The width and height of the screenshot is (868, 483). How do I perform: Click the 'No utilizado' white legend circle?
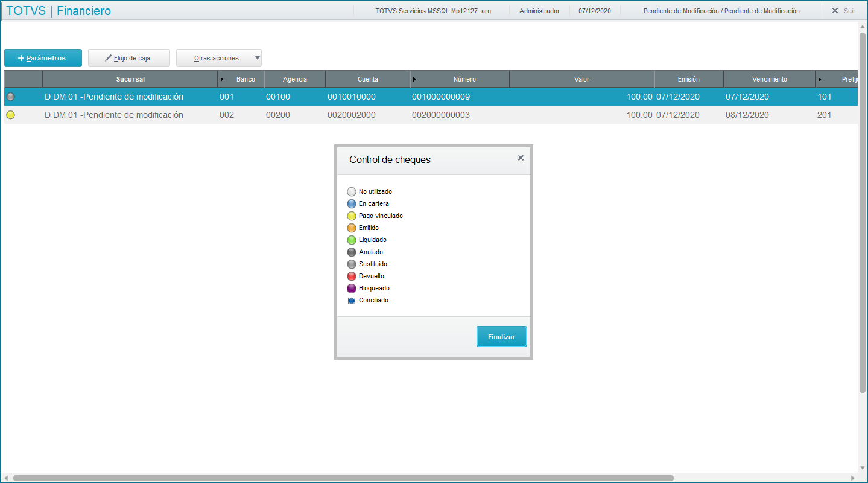352,191
